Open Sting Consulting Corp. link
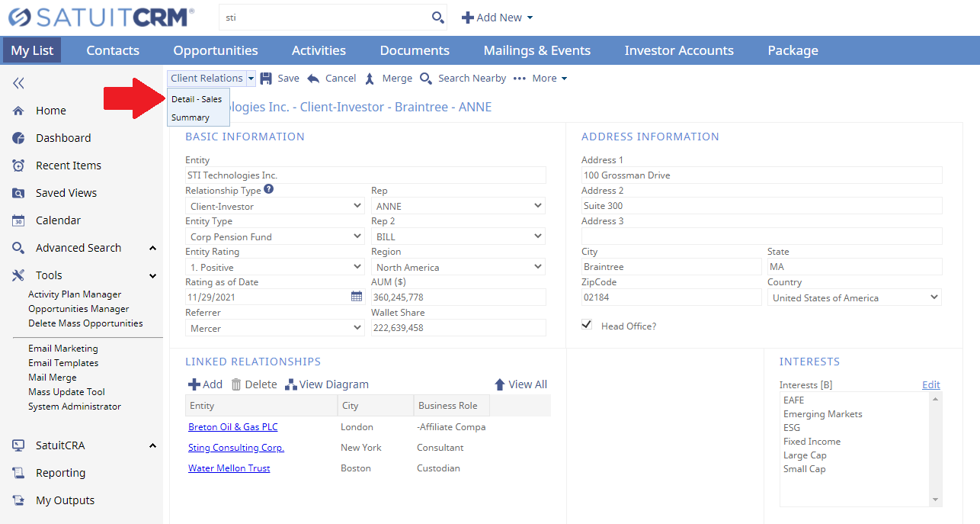980x524 pixels. (x=236, y=448)
